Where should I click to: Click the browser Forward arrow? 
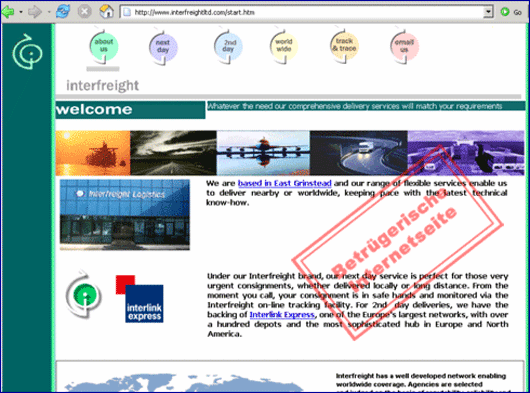[x=34, y=12]
